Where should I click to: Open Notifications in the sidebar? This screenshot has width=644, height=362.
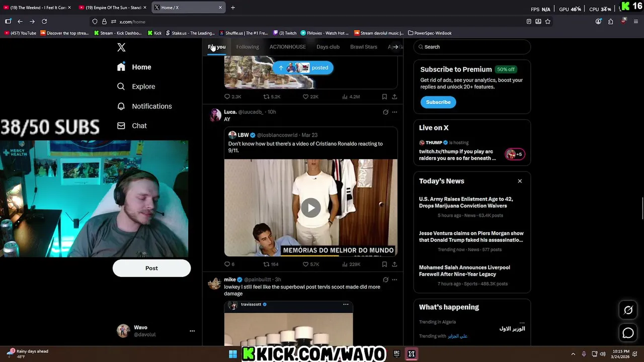click(144, 106)
